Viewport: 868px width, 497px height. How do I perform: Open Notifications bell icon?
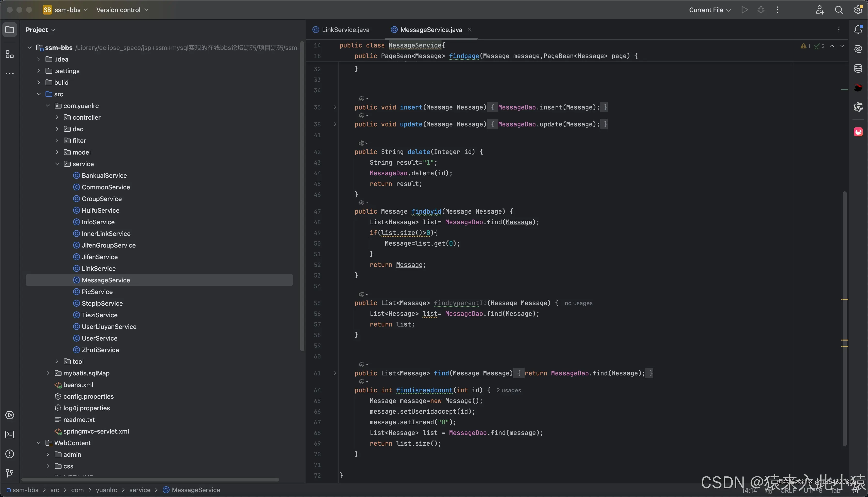tap(858, 30)
